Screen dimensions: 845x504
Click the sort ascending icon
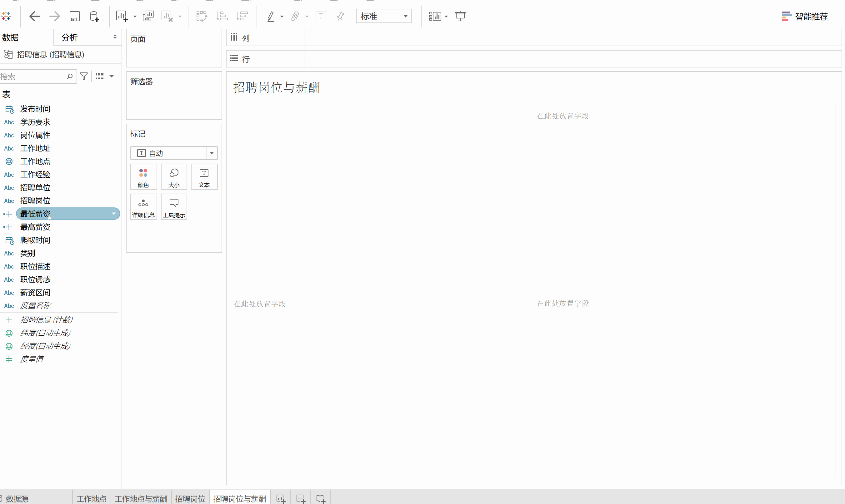click(222, 16)
